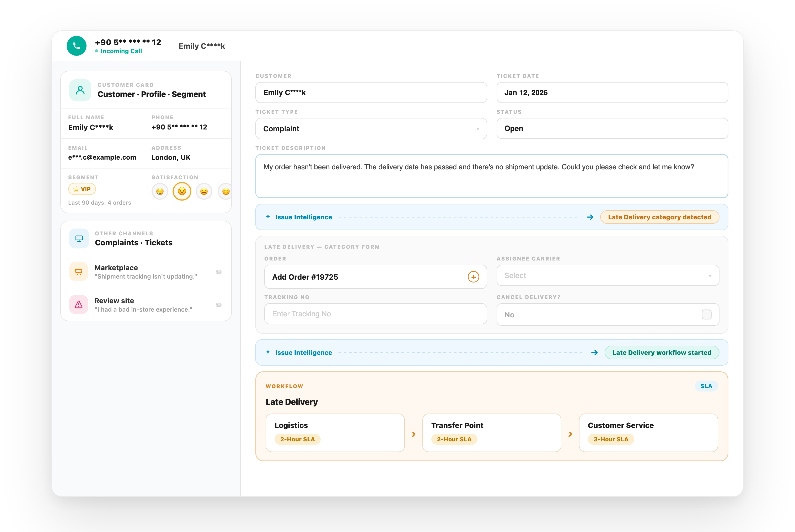Open the Review site complaint row
795x532 pixels.
(146, 305)
